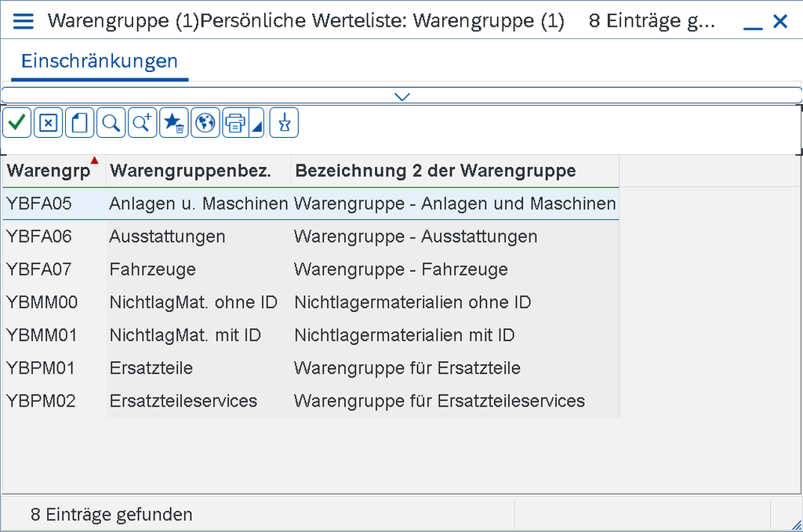Click the Ersatzteileservices description cell
The width and height of the screenshot is (803, 532).
click(198, 401)
